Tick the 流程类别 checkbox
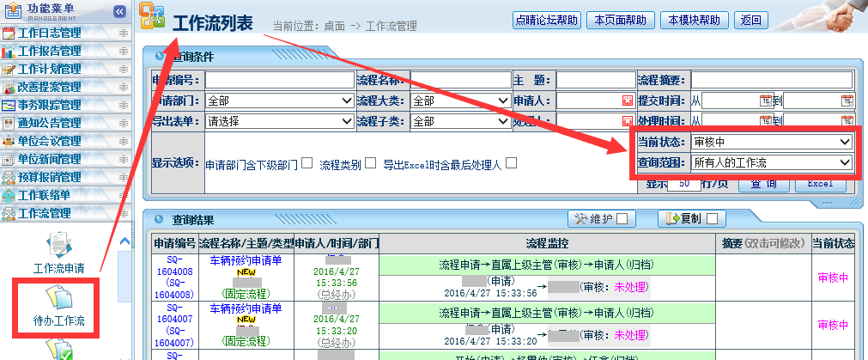Image resolution: width=868 pixels, height=360 pixels. pos(370,162)
